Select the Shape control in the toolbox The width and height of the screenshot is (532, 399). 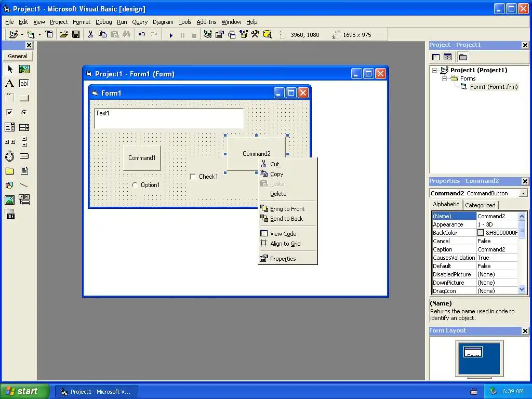tap(10, 185)
